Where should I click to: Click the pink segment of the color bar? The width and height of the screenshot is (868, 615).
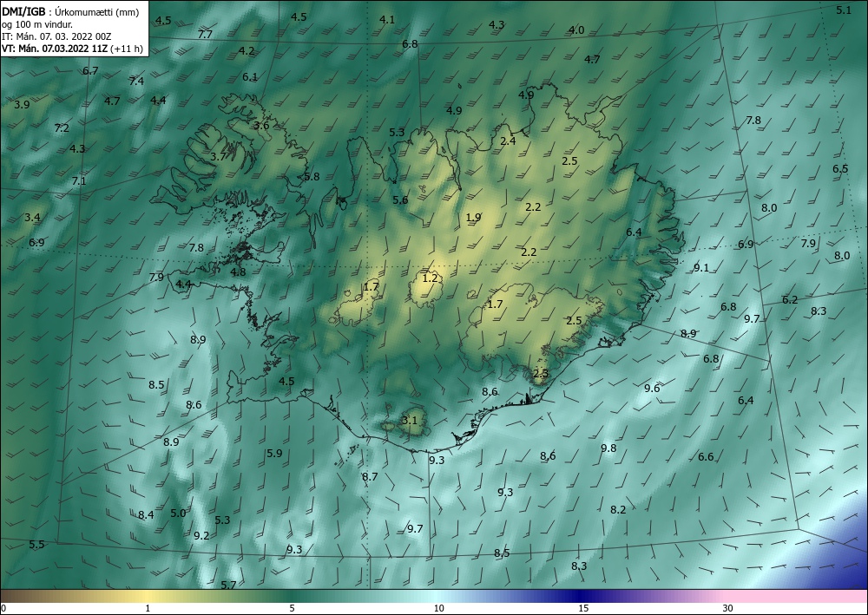click(x=797, y=596)
